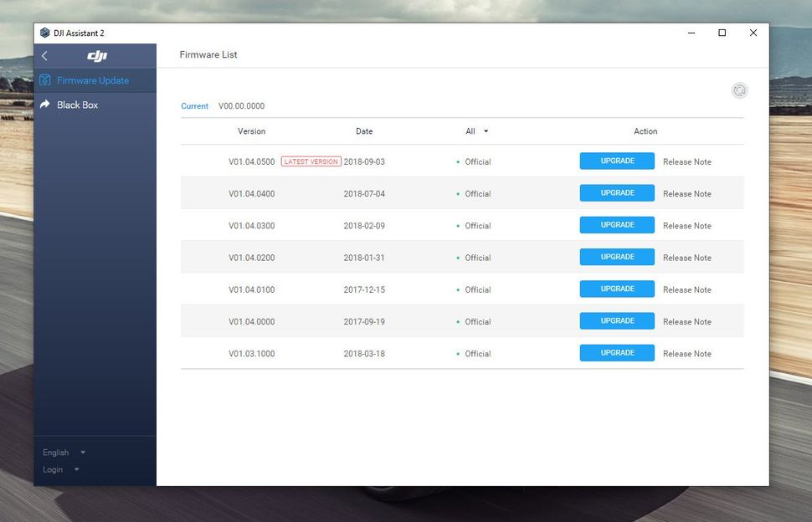Screen dimensions: 812x522
Task: View Release Note for V01.04.0000
Action: 686,321
